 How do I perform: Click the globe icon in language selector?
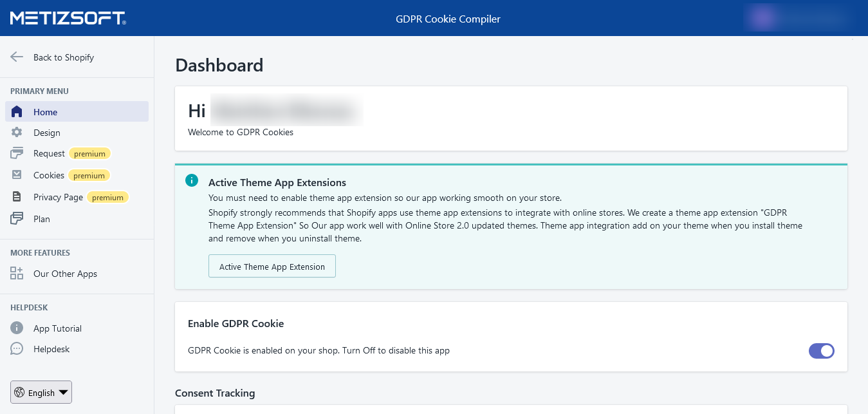[19, 392]
